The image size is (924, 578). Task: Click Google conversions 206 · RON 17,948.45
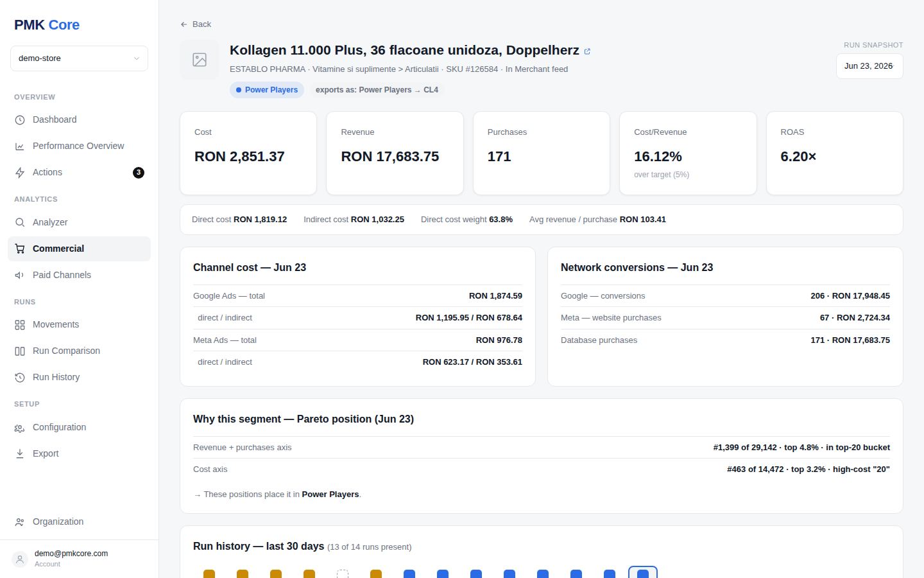click(850, 296)
